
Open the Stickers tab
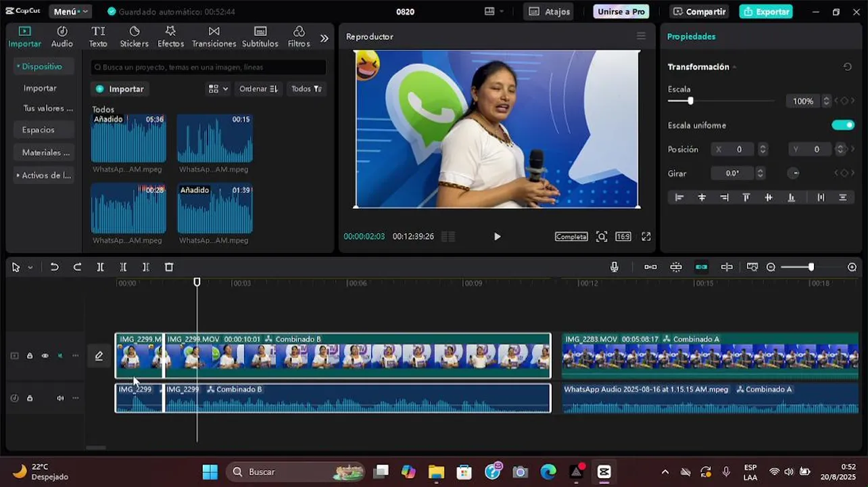(x=134, y=37)
